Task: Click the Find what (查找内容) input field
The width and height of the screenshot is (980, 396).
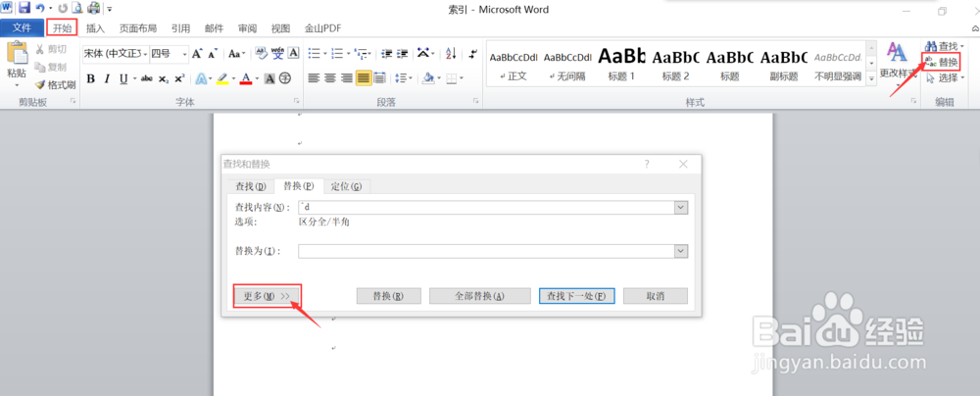Action: tap(486, 207)
